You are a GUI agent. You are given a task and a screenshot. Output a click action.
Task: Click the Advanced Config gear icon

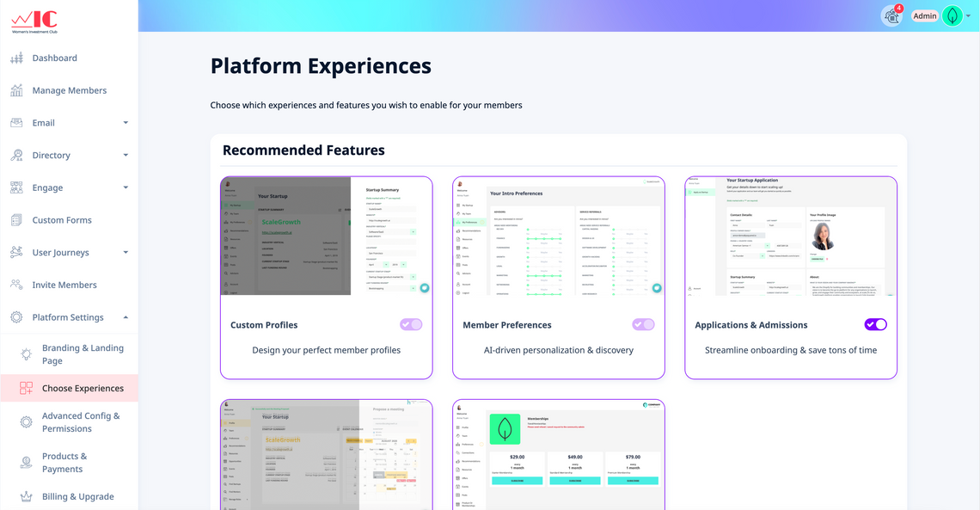[27, 422]
